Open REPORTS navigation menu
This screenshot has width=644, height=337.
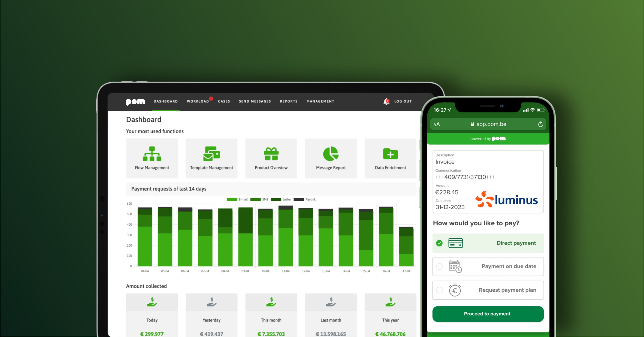[288, 101]
